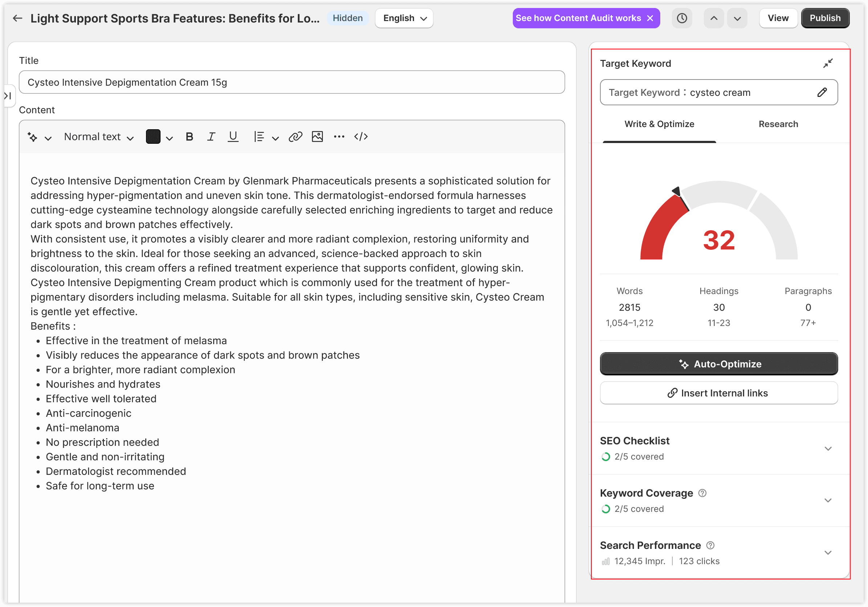The width and height of the screenshot is (868, 607).
Task: Go to previous item with up chevron
Action: point(713,18)
